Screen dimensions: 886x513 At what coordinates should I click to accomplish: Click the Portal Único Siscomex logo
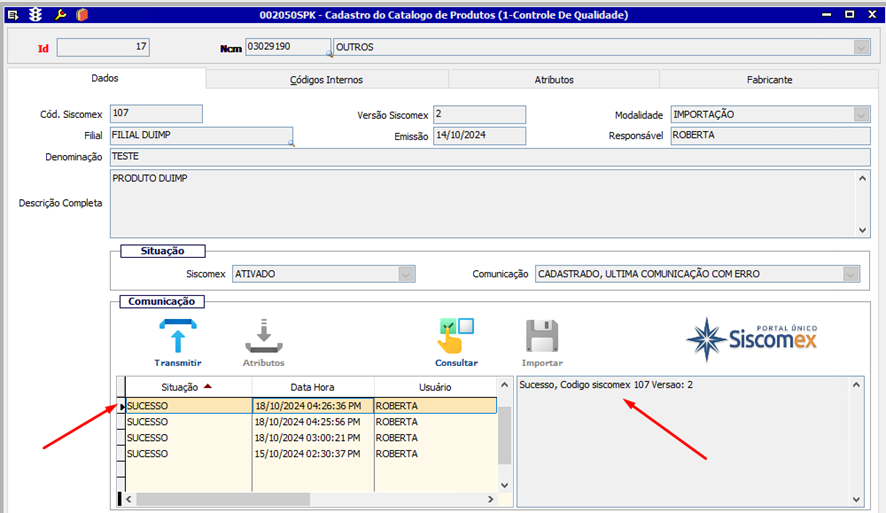[x=752, y=339]
